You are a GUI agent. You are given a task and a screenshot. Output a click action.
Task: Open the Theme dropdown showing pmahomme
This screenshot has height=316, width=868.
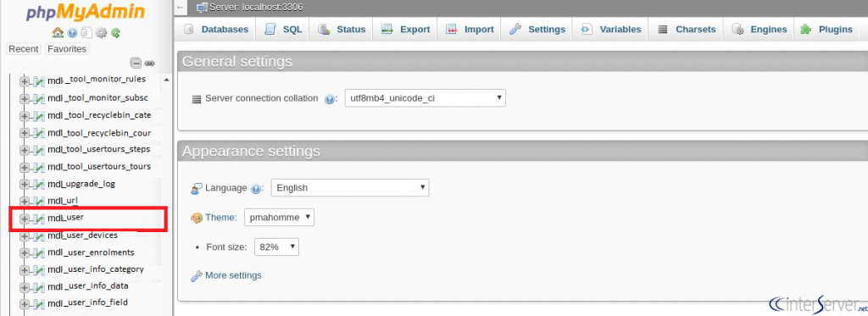tap(279, 218)
